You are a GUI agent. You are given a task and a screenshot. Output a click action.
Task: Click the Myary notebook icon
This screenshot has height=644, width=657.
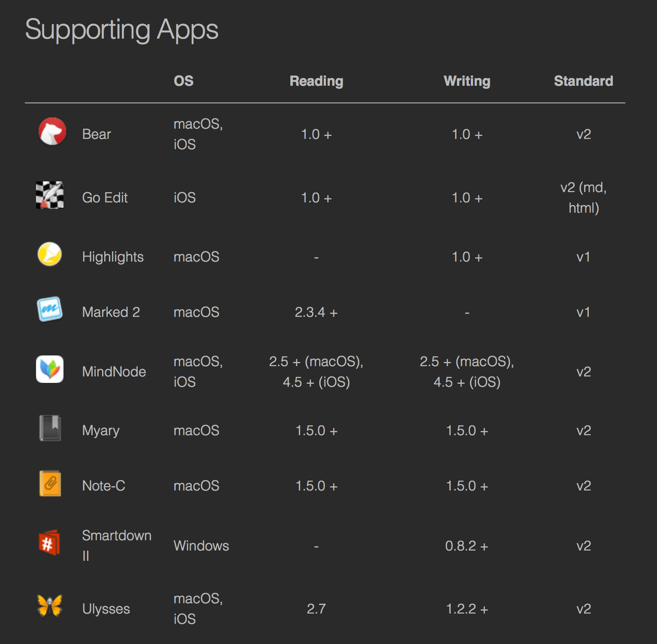coord(50,428)
